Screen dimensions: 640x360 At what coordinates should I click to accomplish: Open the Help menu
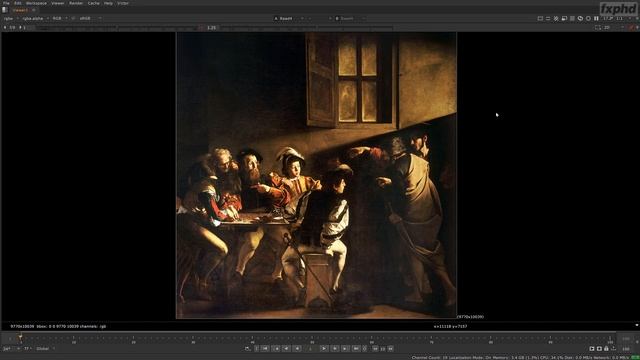point(108,3)
